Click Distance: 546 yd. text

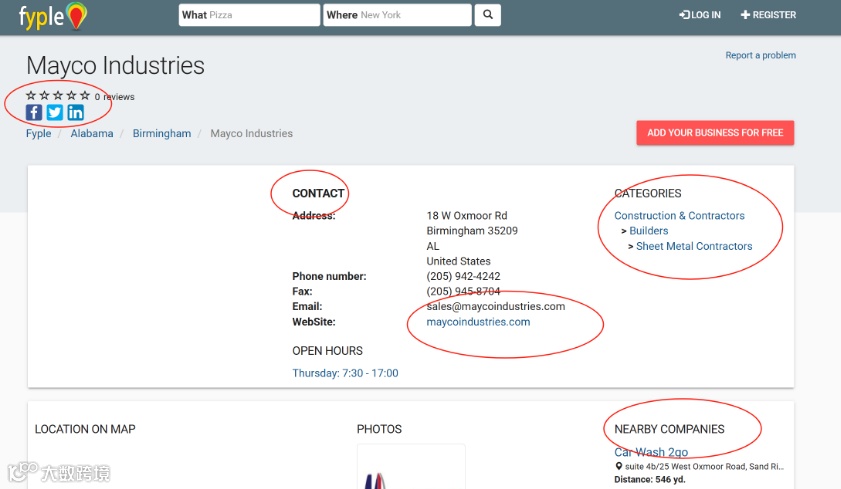tap(650, 479)
